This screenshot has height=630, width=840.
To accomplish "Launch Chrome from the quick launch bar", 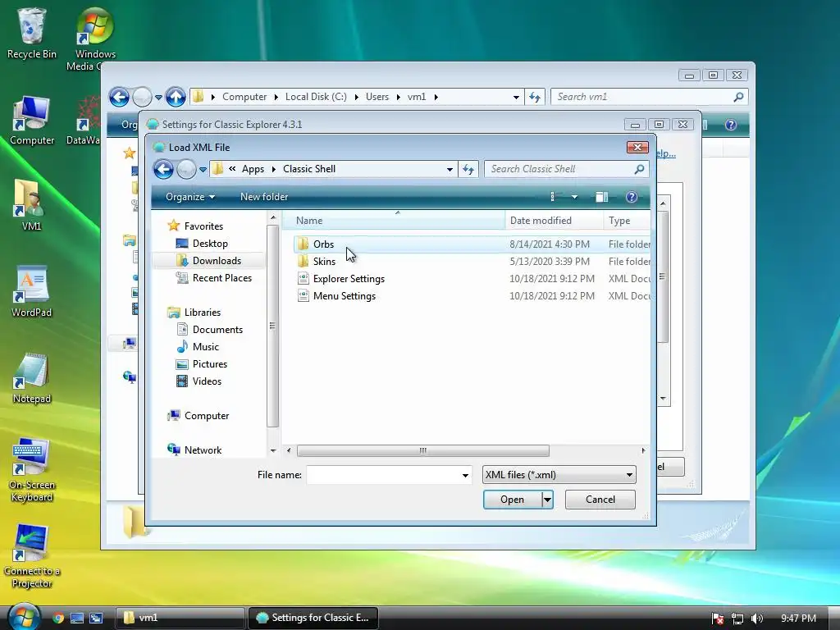I will click(58, 618).
